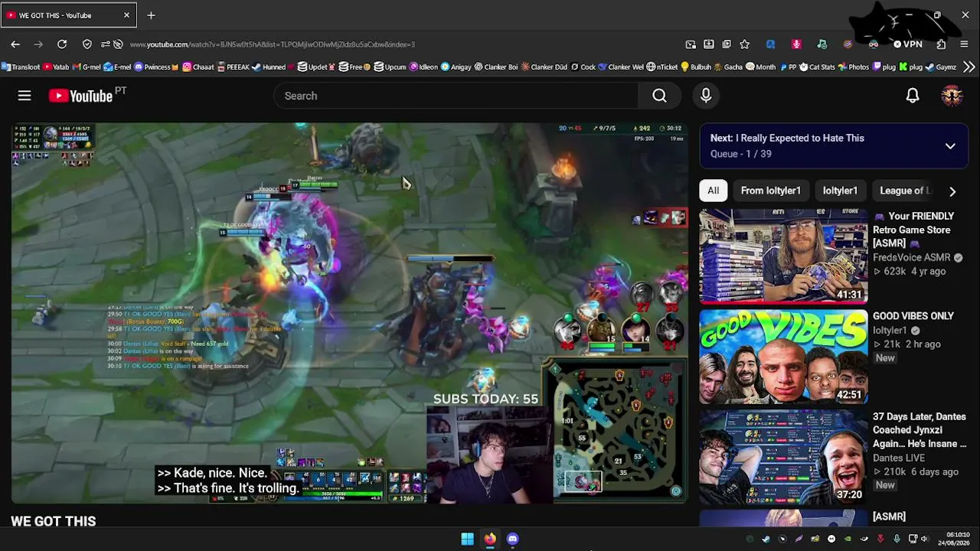Reload the page with the refresh icon
Viewport: 980px width, 551px height.
(62, 44)
